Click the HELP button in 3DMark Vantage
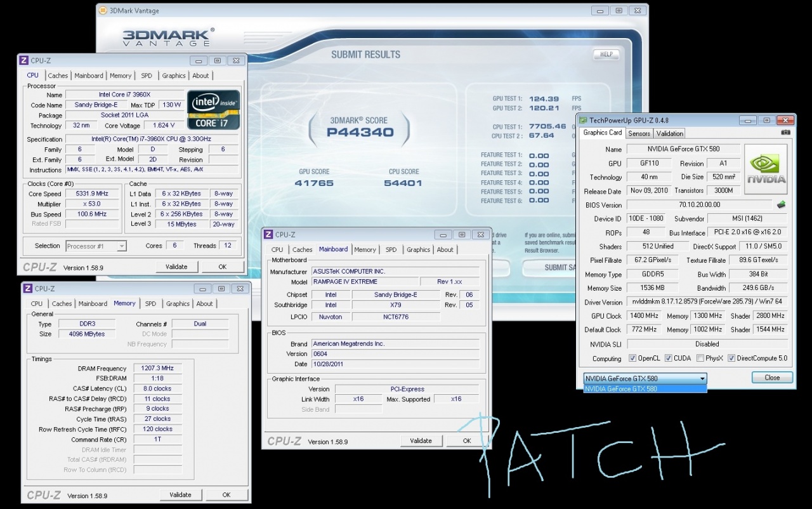Viewport: 812px width, 509px height. (605, 55)
